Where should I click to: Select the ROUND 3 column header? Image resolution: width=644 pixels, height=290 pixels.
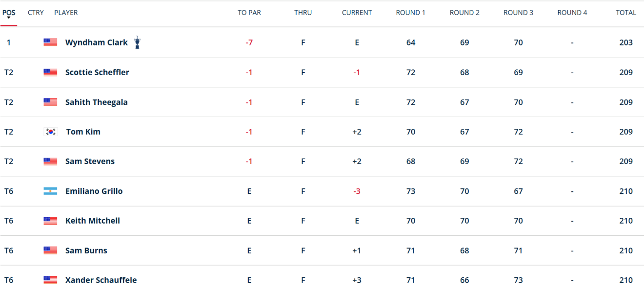pos(518,13)
